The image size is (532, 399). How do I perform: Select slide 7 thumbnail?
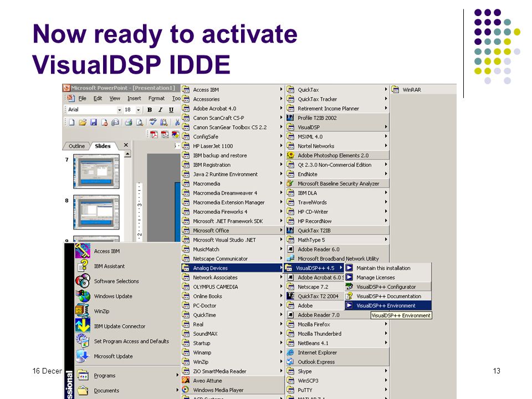tap(96, 171)
